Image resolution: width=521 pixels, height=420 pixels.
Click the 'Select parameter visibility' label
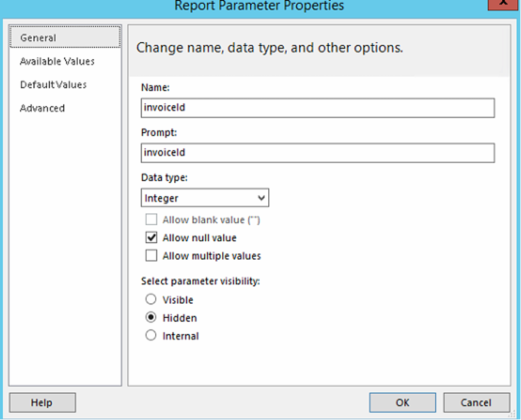tap(200, 281)
